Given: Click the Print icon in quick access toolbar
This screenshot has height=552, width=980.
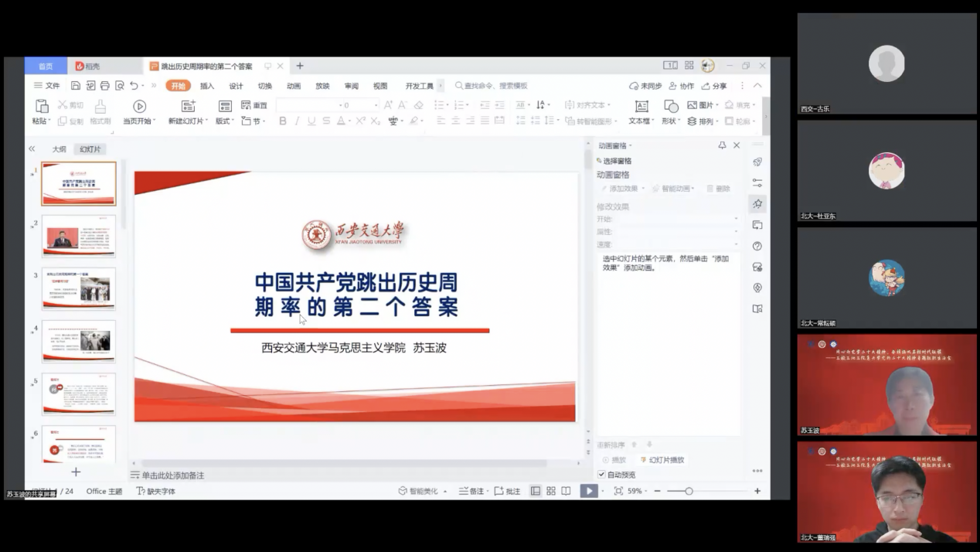Looking at the screenshot, I should tap(105, 86).
